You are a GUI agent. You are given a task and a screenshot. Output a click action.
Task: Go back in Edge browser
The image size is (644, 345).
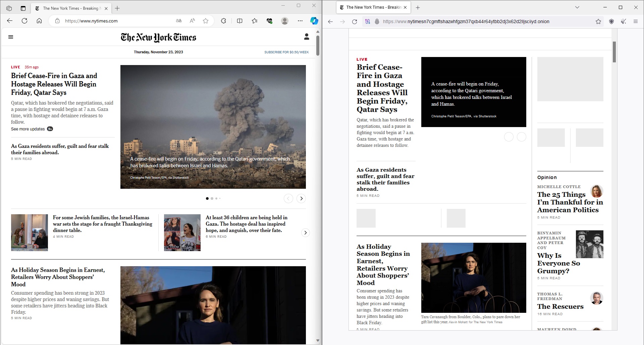click(x=10, y=21)
